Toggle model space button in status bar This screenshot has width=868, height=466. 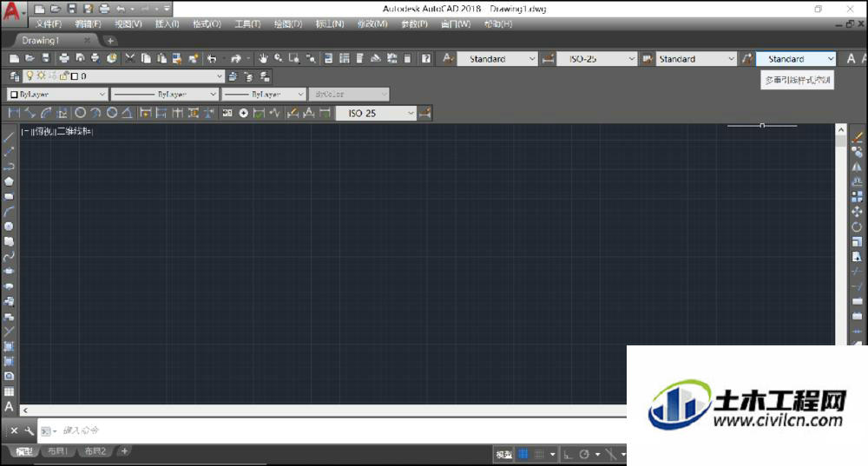[503, 455]
